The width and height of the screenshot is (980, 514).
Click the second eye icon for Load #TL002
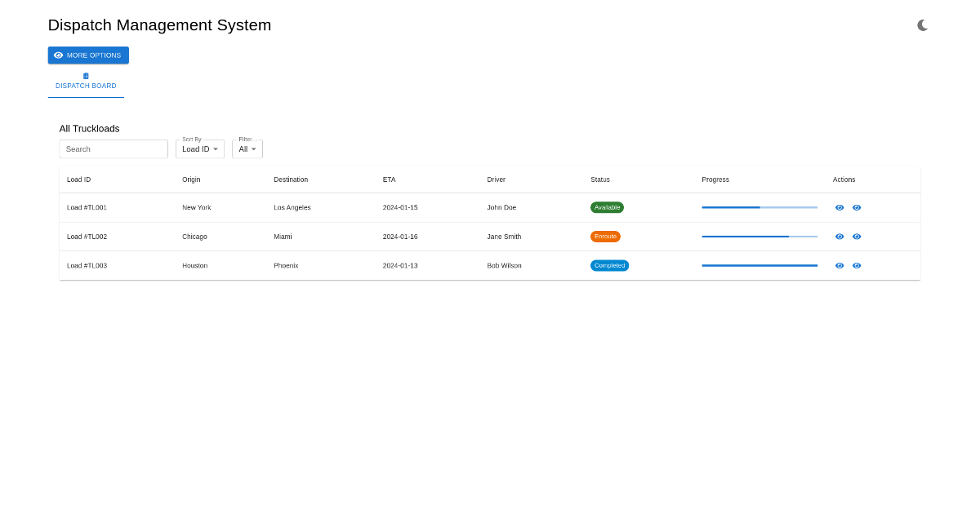857,237
